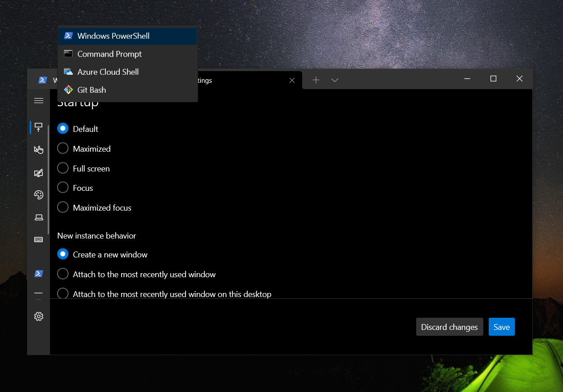Screen dimensions: 563x392
Task: Minimize the Terminal window
Action: click(x=467, y=79)
